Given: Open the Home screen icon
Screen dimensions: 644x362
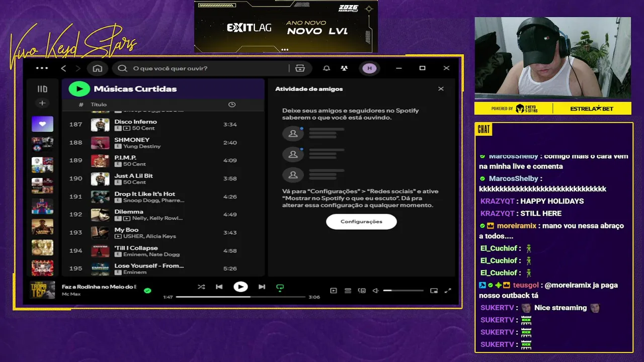Looking at the screenshot, I should coord(98,68).
